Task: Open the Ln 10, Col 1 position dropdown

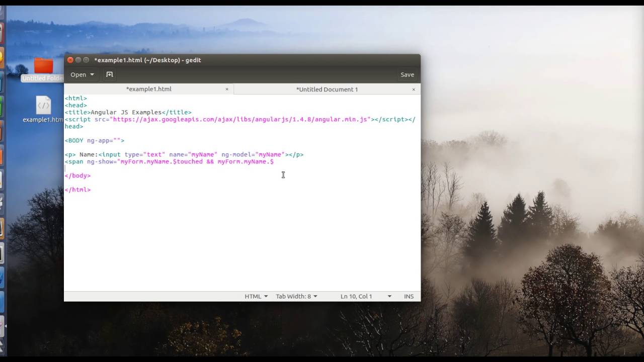Action: 366,296
